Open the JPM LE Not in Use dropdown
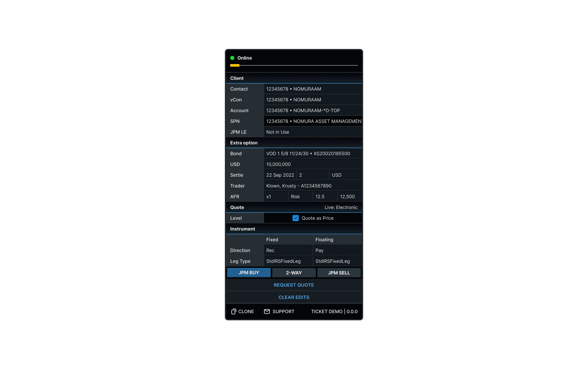The width and height of the screenshot is (588, 369). pyautogui.click(x=312, y=132)
